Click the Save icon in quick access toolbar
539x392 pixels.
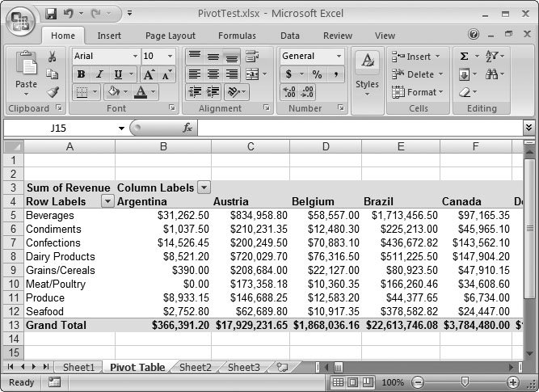[51, 14]
